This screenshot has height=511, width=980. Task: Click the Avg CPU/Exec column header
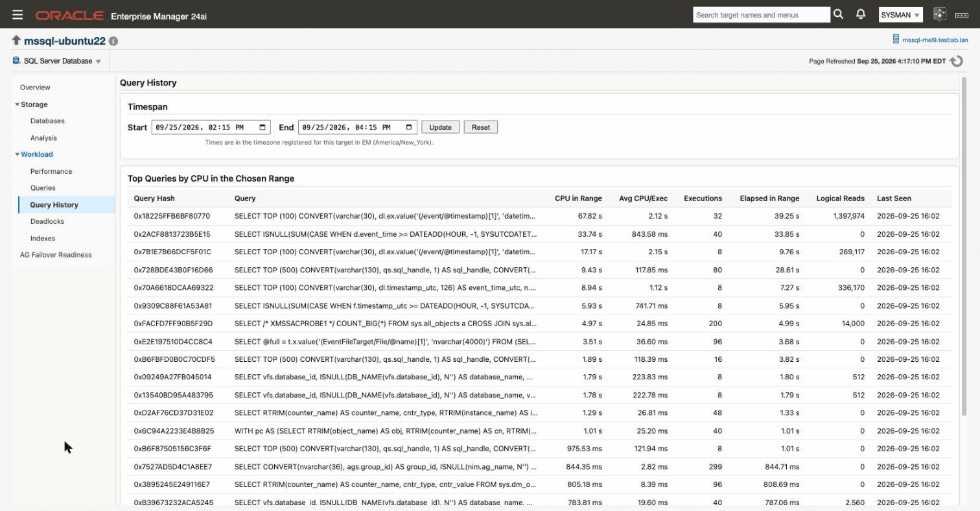coord(643,198)
